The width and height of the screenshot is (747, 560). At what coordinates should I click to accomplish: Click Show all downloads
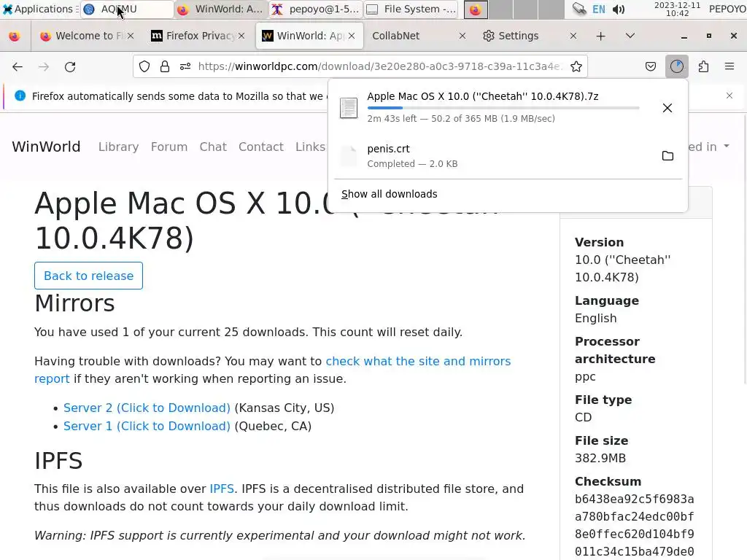(390, 194)
